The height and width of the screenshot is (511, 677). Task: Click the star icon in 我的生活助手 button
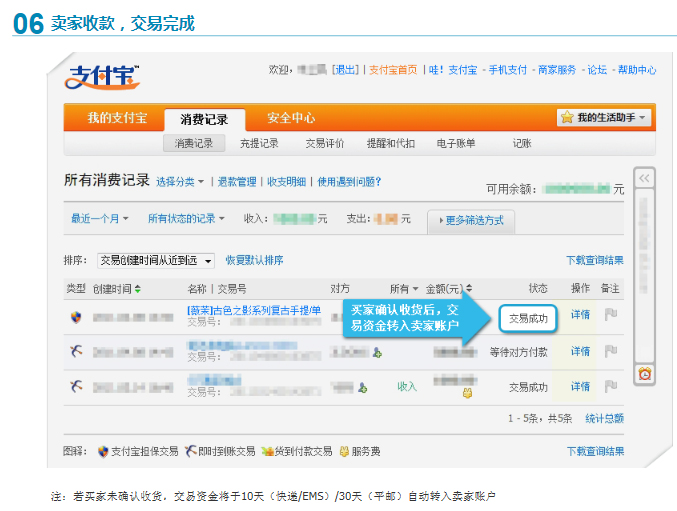tap(568, 118)
